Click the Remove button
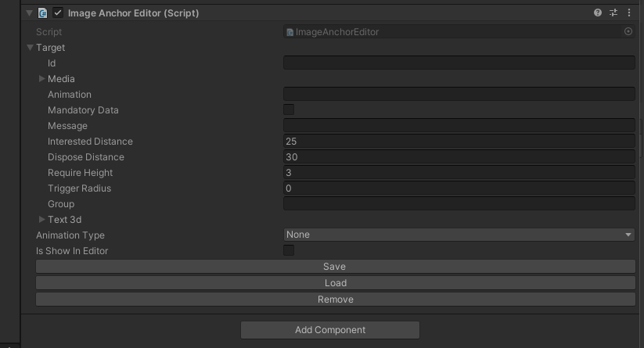 point(335,300)
